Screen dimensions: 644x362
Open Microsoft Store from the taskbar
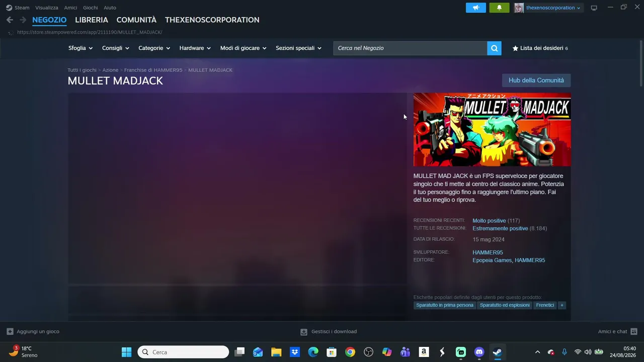click(x=332, y=352)
